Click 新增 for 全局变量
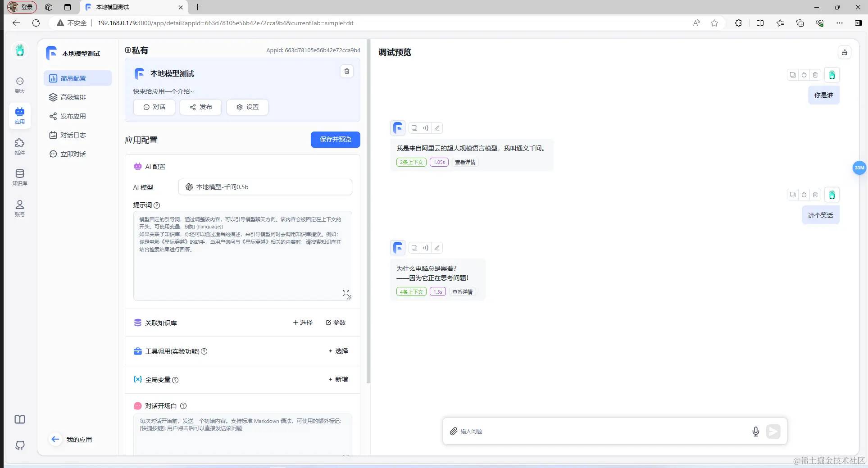Image resolution: width=868 pixels, height=468 pixels. point(338,379)
